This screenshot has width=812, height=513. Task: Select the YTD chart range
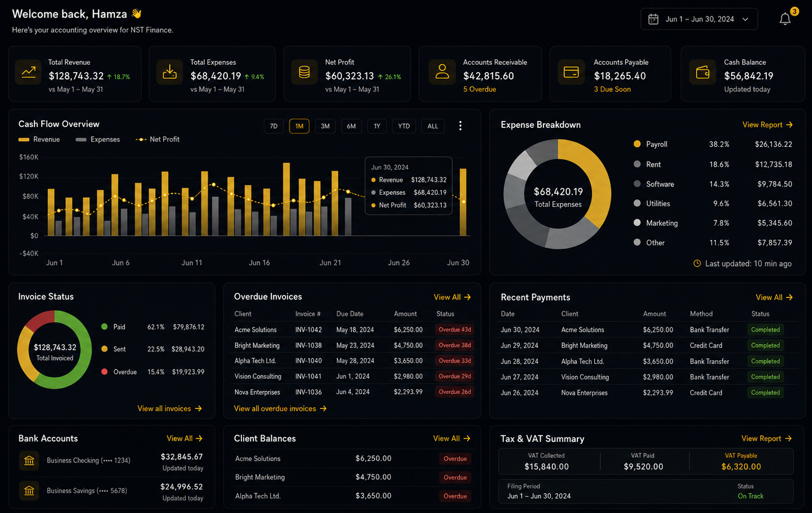point(404,126)
